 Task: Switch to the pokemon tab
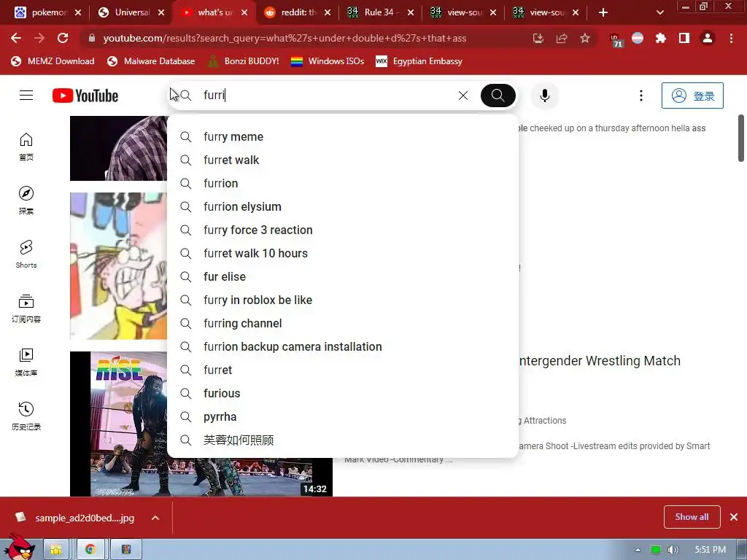click(x=47, y=12)
